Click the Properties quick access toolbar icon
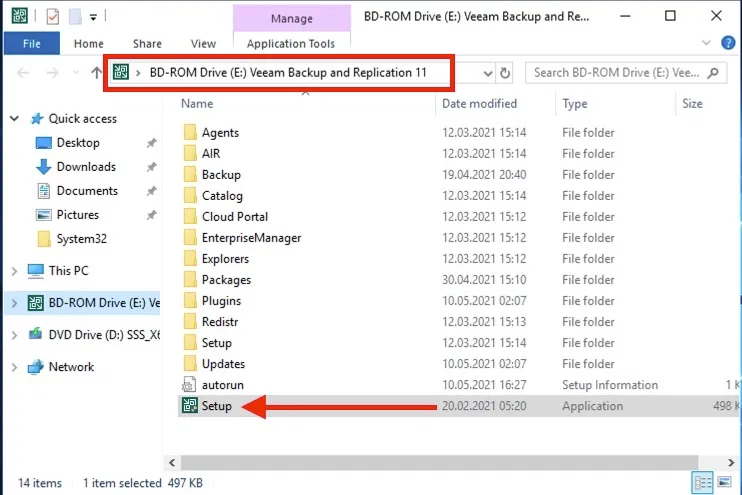Screen dimensions: 742x495 53,17
